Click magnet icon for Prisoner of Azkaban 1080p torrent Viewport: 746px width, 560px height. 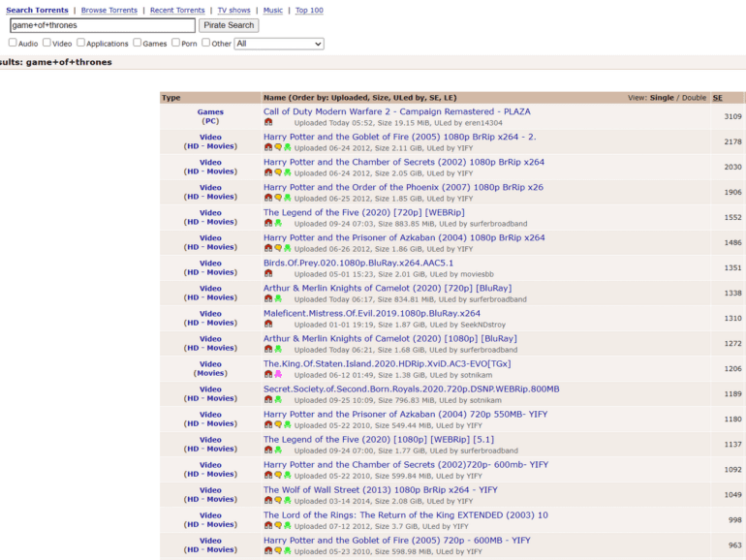[x=268, y=248]
